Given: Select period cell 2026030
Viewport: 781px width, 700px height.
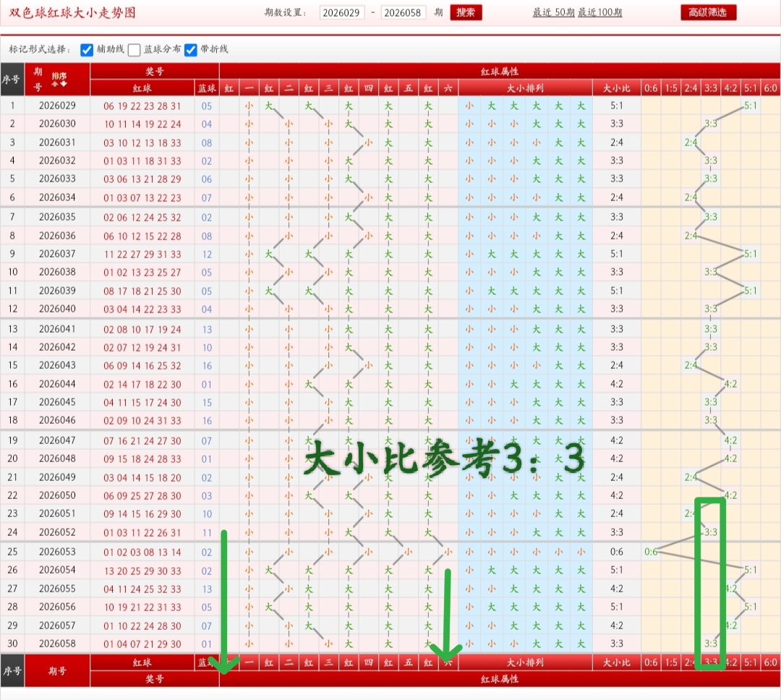Looking at the screenshot, I should tap(57, 124).
